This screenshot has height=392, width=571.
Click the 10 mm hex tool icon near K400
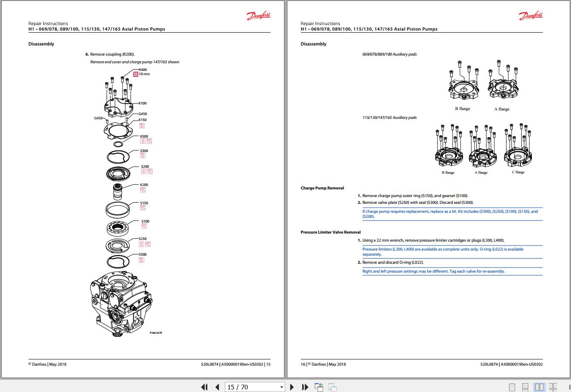[x=136, y=74]
